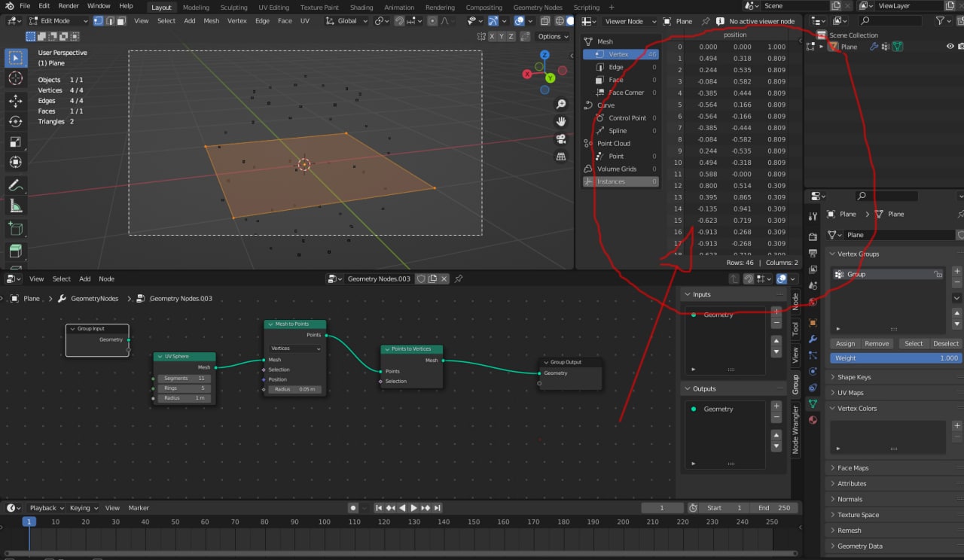Select the Annotate tool in viewport toolbar

point(16,185)
